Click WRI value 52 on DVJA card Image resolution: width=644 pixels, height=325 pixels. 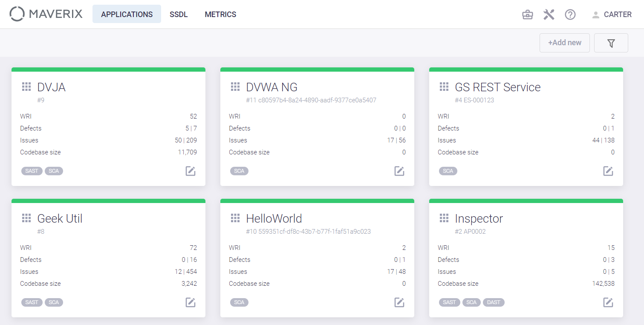pos(193,116)
